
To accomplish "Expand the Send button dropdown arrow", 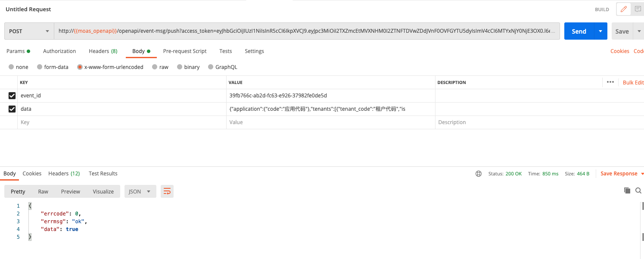I will coord(600,31).
